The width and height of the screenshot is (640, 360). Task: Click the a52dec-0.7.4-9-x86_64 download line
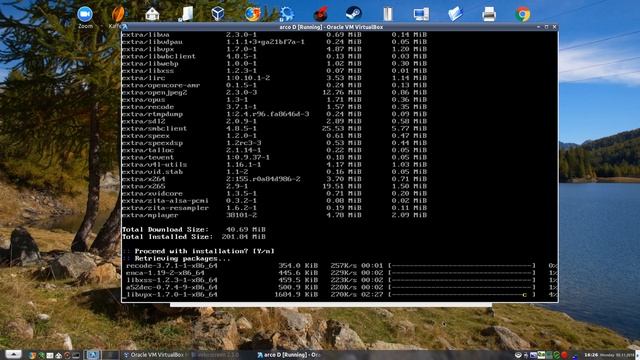[341, 287]
